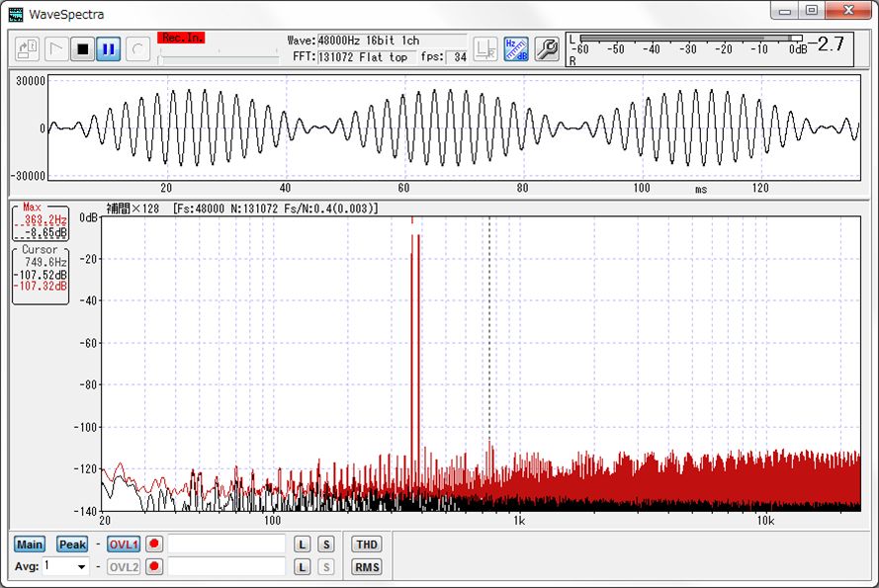Click the recording device icon at far left

tap(26, 48)
